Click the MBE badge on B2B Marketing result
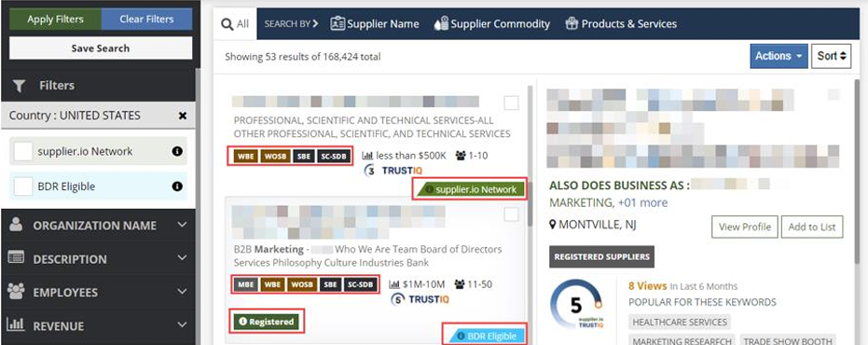 (244, 284)
